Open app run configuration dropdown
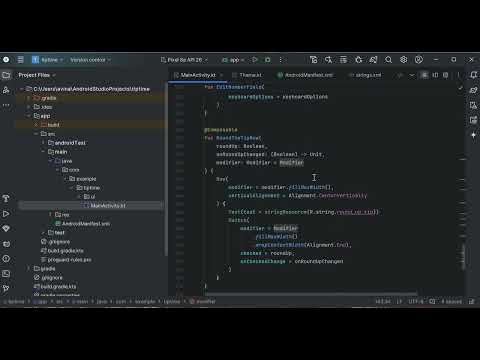480x360 pixels. click(x=233, y=60)
